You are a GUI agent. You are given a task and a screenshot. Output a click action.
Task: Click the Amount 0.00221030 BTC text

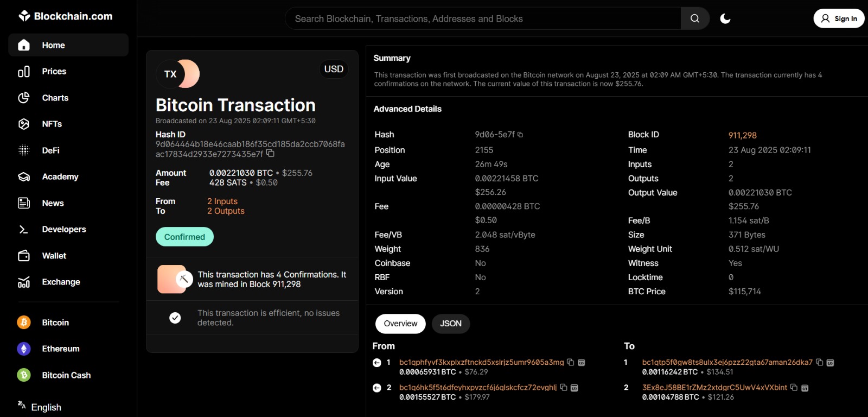(x=241, y=173)
